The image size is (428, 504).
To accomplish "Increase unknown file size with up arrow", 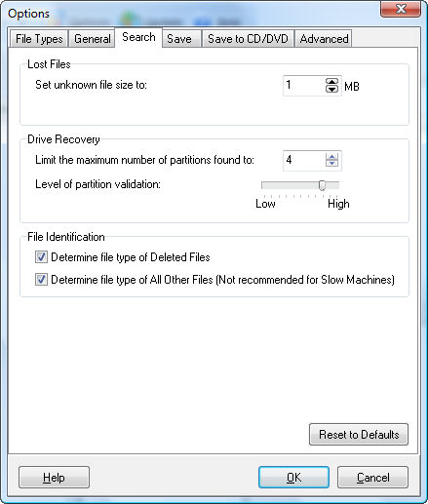I will pyautogui.click(x=331, y=82).
